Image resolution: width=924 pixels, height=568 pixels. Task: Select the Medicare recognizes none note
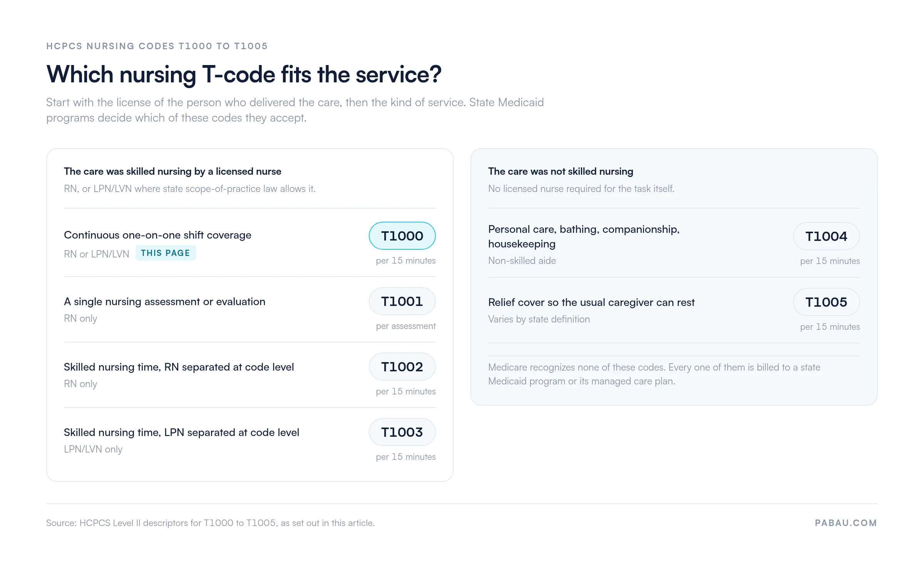click(654, 374)
